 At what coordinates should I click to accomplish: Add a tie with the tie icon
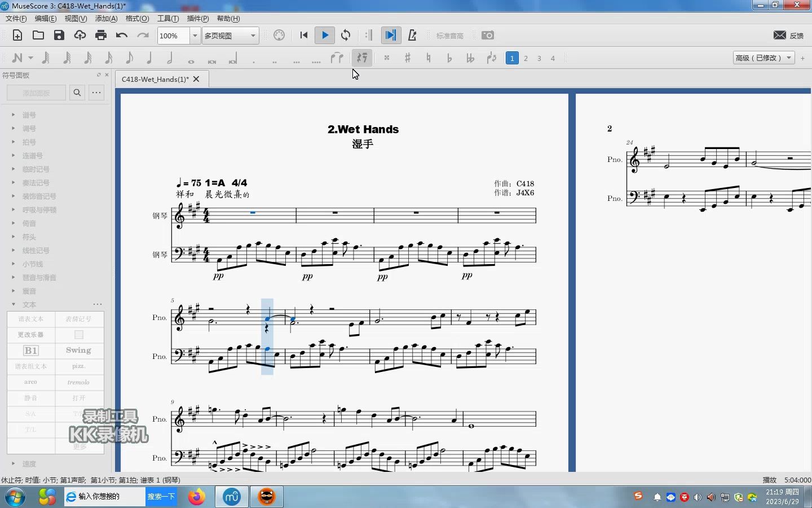[337, 58]
